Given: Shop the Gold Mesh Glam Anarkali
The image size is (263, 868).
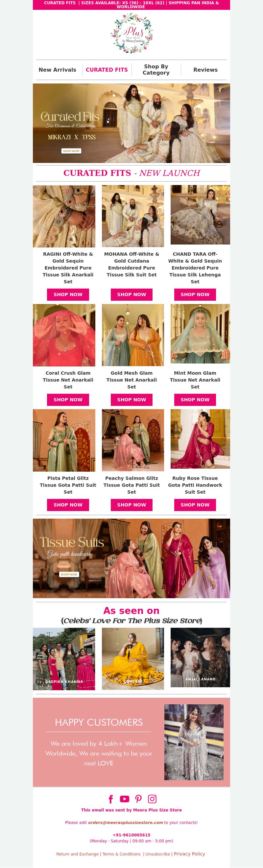Looking at the screenshot, I should [131, 400].
